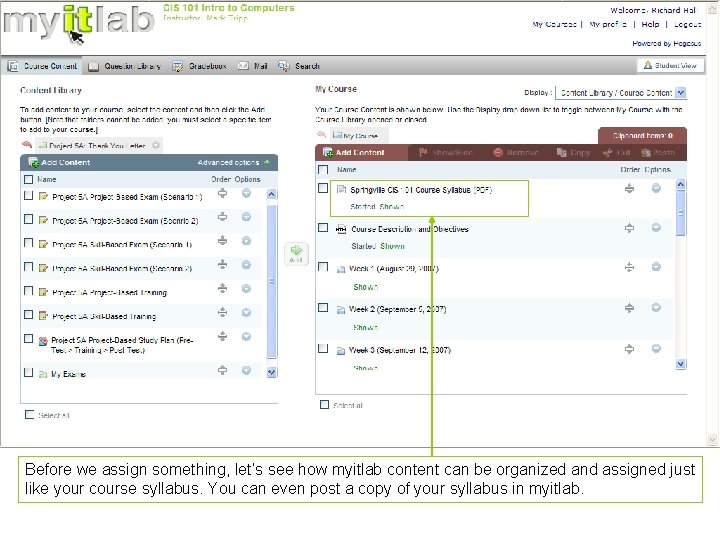Tick Select all under My Course
The image size is (720, 540).
click(324, 405)
